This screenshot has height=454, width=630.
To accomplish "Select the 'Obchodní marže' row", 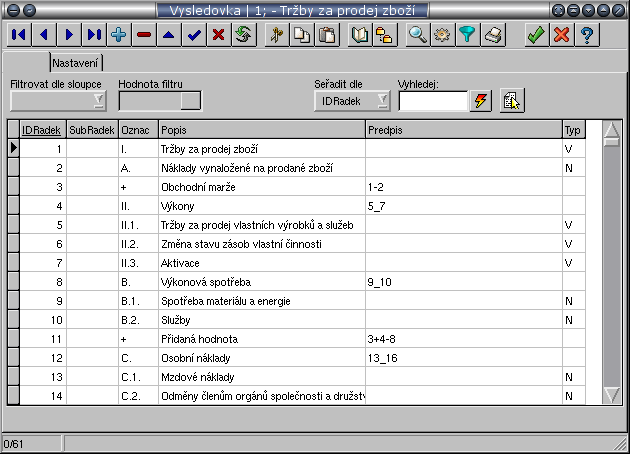I will click(x=260, y=187).
